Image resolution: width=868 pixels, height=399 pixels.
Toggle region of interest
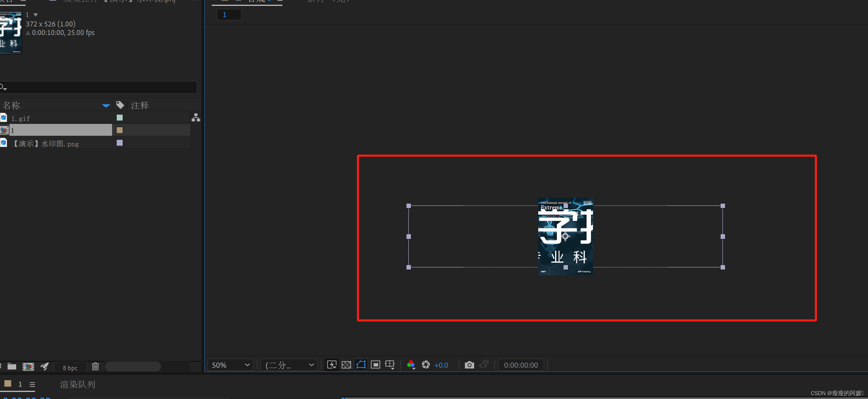pos(375,365)
